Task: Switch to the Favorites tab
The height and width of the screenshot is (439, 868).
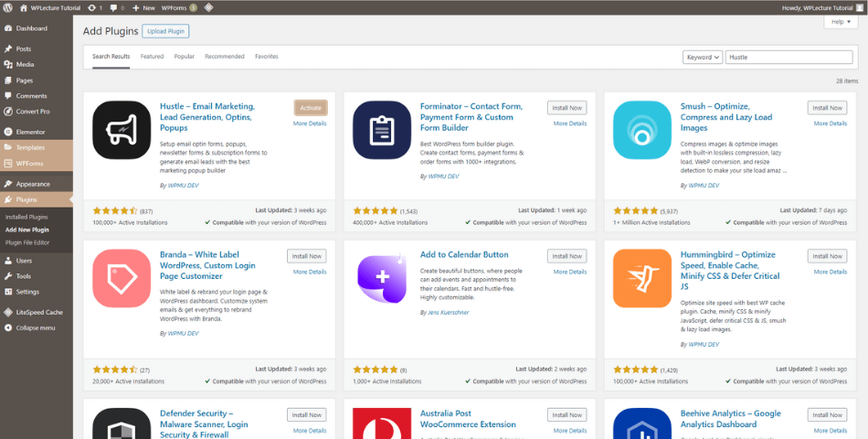Action: 267,57
